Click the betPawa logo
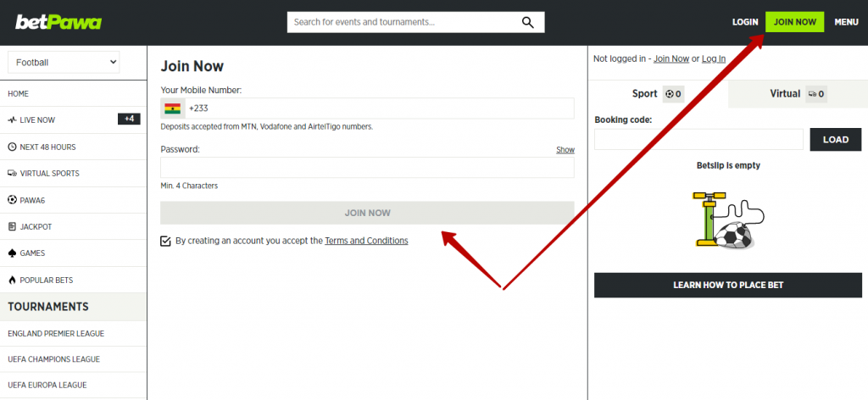Viewport: 868px width, 400px height. click(58, 22)
